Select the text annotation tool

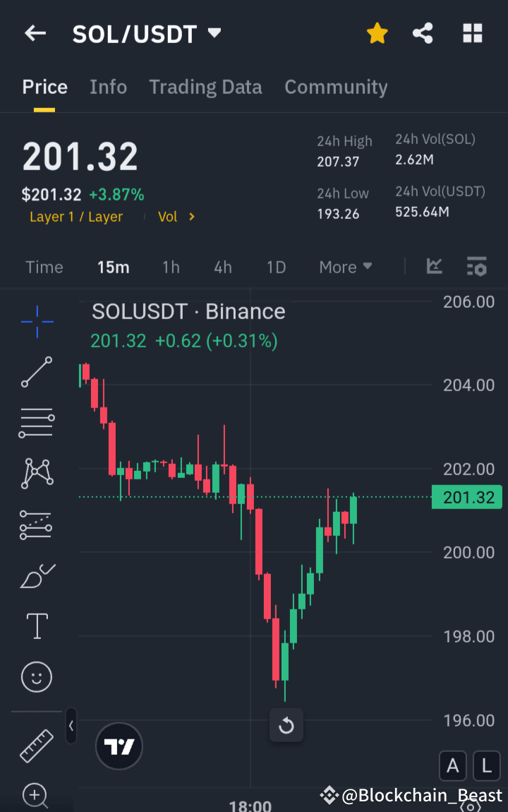pyautogui.click(x=36, y=626)
